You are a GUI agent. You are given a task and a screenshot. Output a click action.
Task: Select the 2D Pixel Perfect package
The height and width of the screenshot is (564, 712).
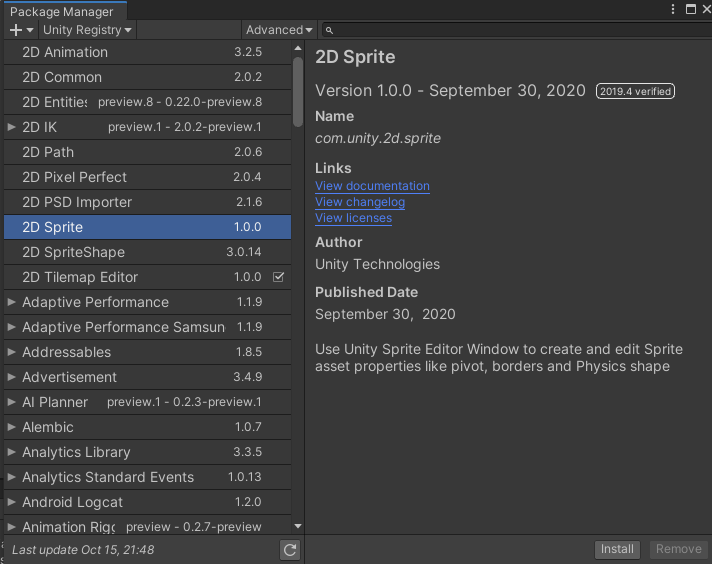click(148, 177)
